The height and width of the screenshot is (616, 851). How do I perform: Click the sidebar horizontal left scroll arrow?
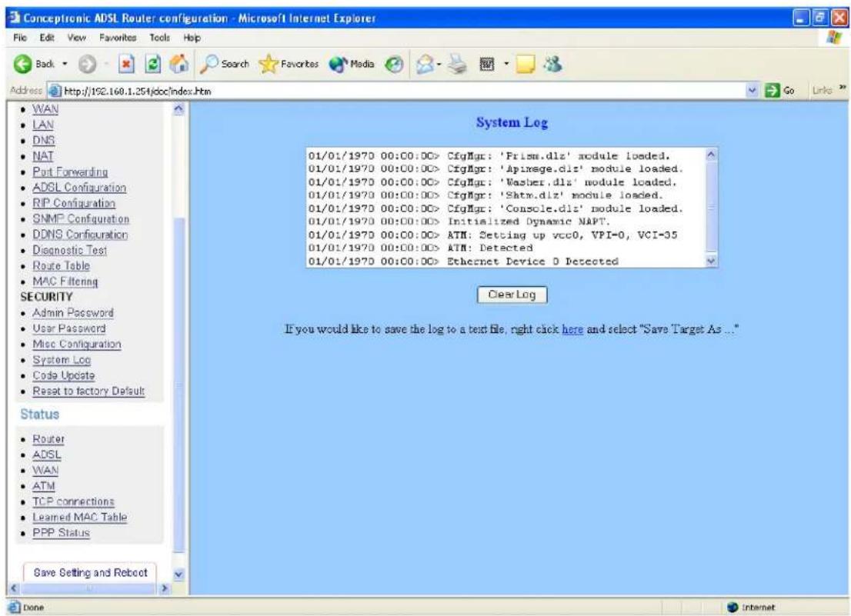click(15, 588)
